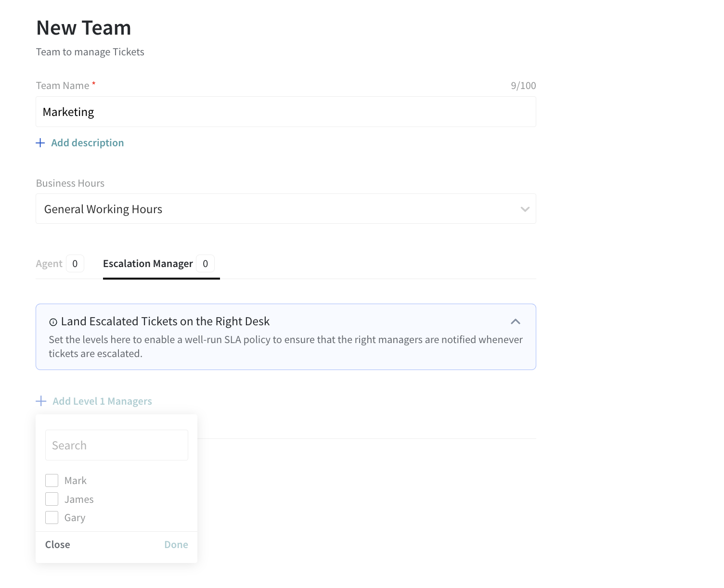
Task: Click the Escalation Manager count badge
Action: click(x=206, y=264)
